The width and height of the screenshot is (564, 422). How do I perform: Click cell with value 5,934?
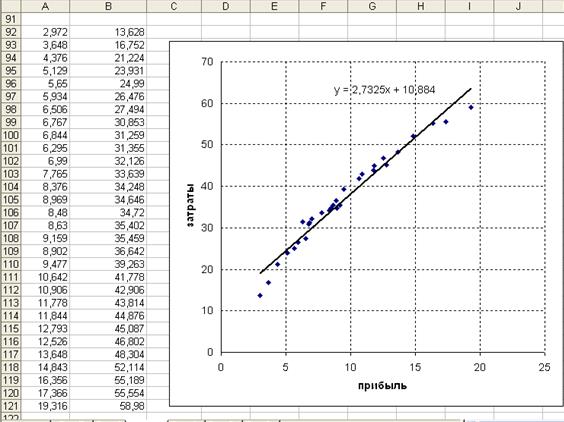[45, 96]
